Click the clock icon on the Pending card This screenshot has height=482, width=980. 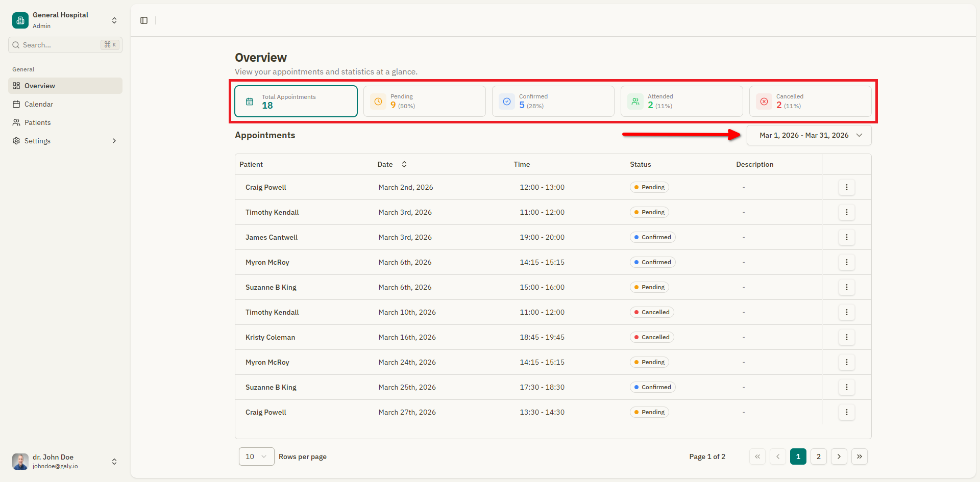[378, 101]
